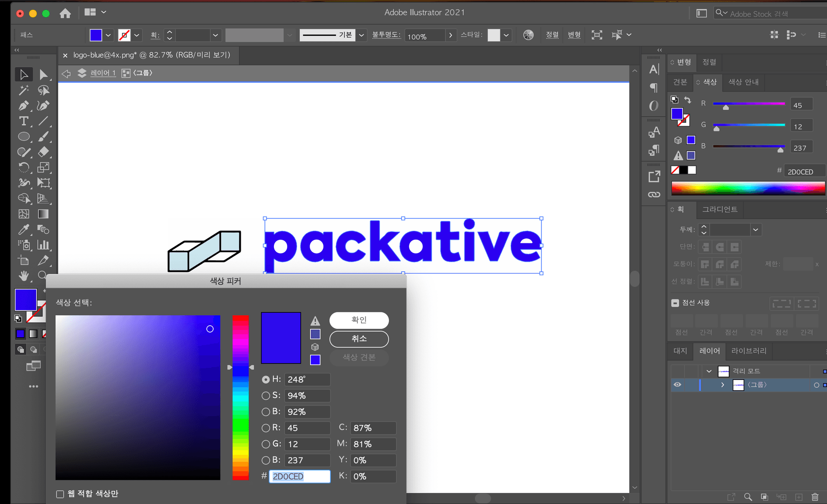The image size is (827, 504).
Task: Select the H hue radio button
Action: coord(266,380)
